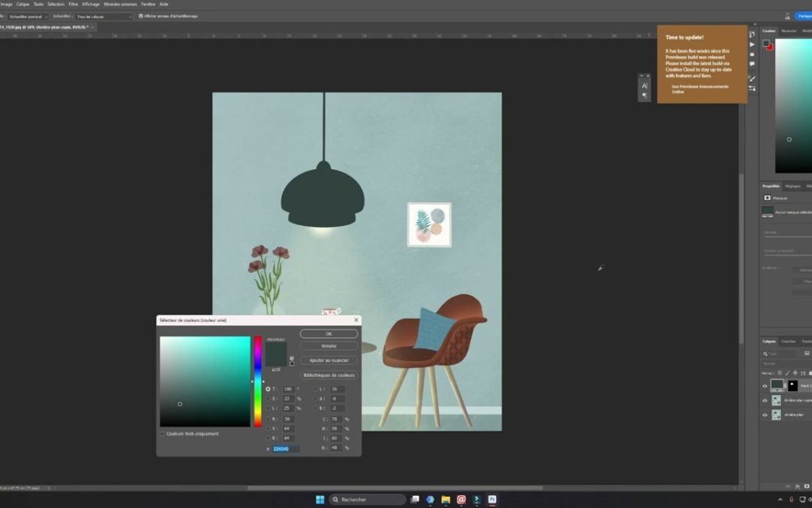This screenshot has width=812, height=508.
Task: Select the R red radio button
Action: pos(268,419)
